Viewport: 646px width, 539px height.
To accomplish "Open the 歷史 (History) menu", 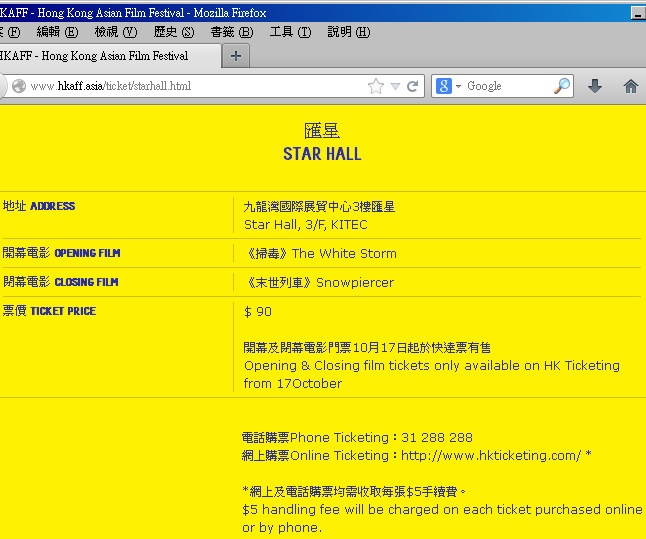I will tap(173, 32).
